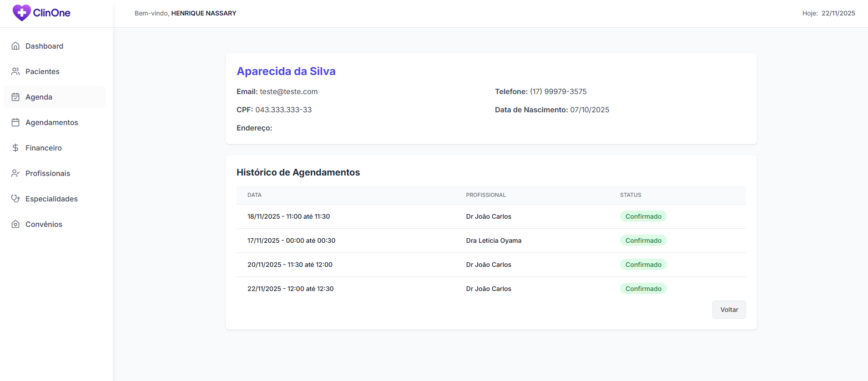868x381 pixels.
Task: Click the Agendamentos calendar icon
Action: coord(15,122)
